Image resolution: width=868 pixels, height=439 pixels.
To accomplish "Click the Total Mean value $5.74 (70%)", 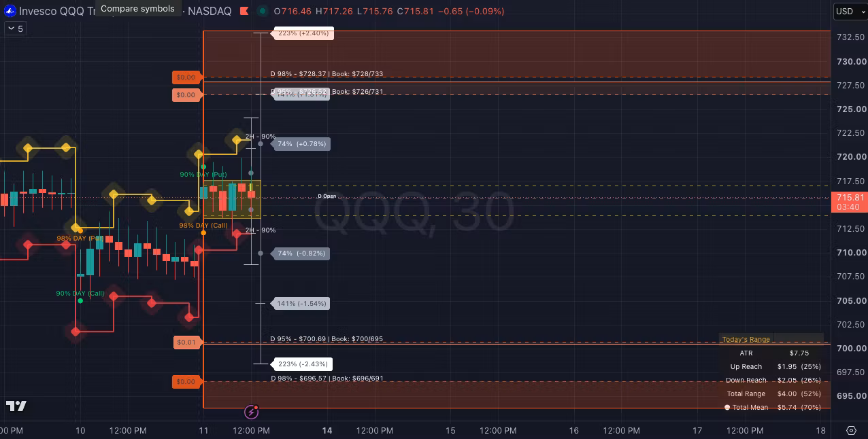I will [799, 407].
